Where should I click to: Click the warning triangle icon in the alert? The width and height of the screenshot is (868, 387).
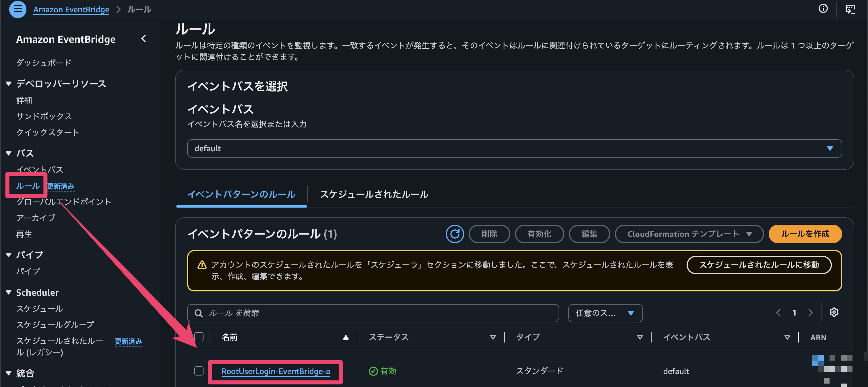click(x=202, y=265)
